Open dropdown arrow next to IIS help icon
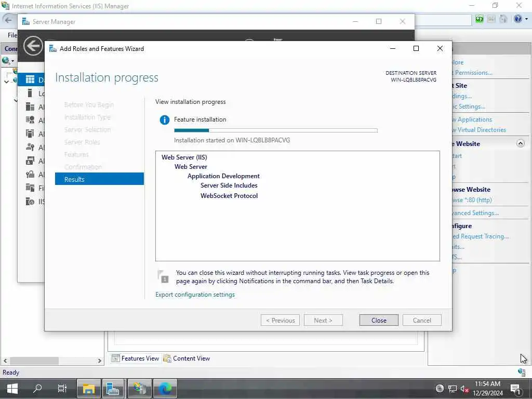This screenshot has width=532, height=399. tap(526, 19)
